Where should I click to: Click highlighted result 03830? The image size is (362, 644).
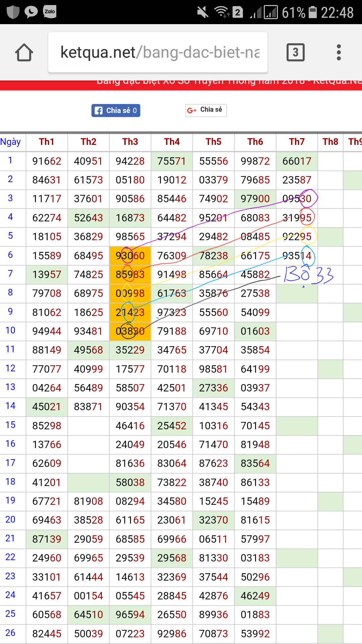130,331
